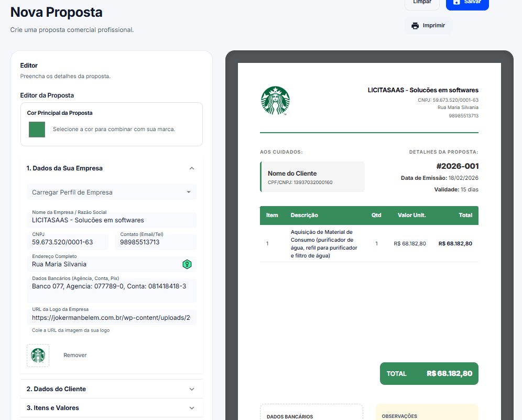
Task: Open the 'Carregar Perfil de Empresa' dropdown
Action: (x=112, y=192)
